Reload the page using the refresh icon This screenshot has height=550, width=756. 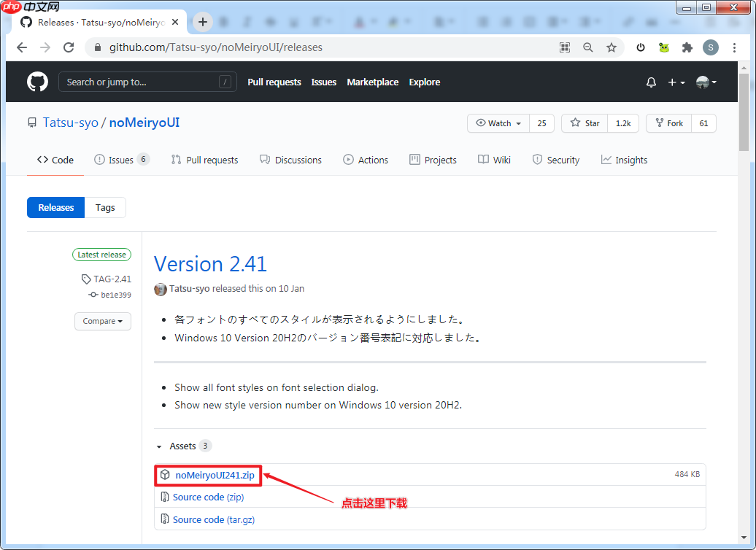pos(69,47)
